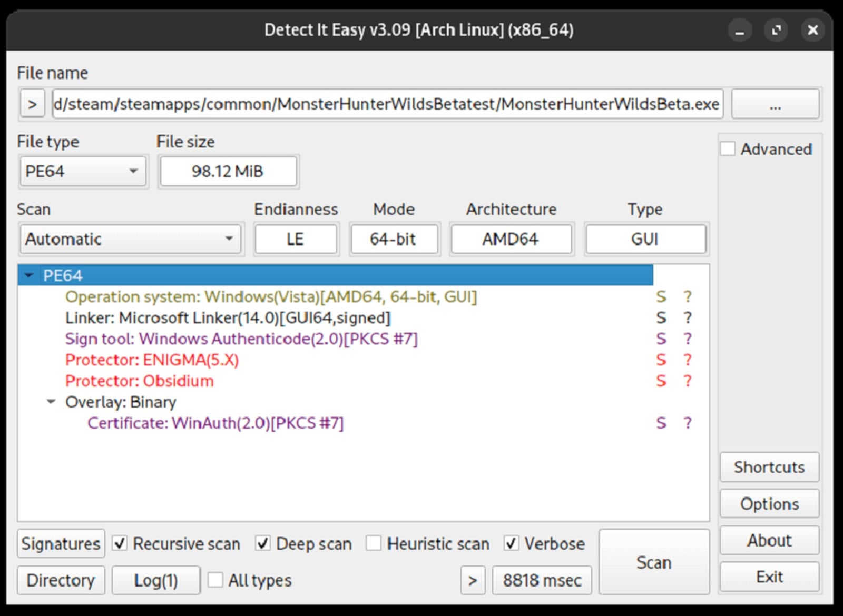Click the S icon for Operation system row

pyautogui.click(x=661, y=297)
